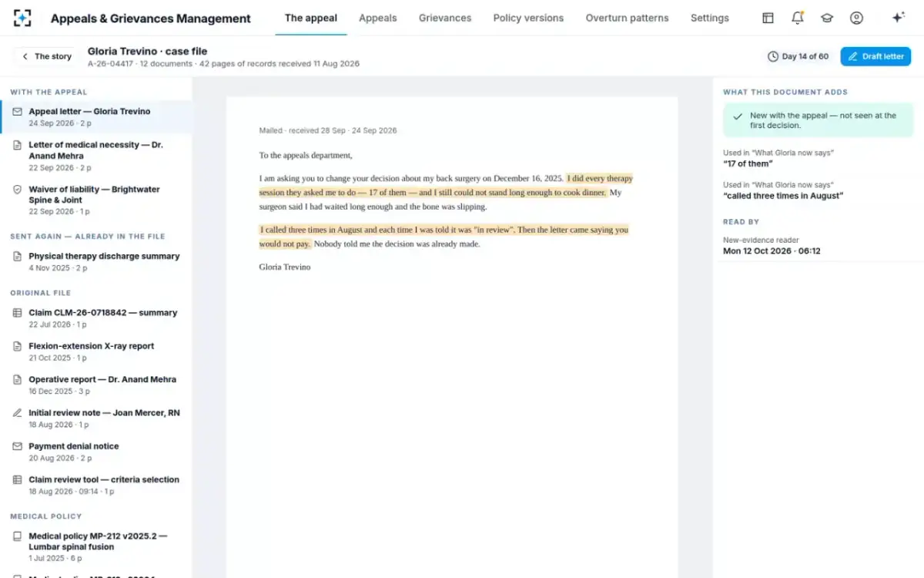Click the shield icon for Waiver of liability
This screenshot has width=924, height=578.
[x=17, y=190]
